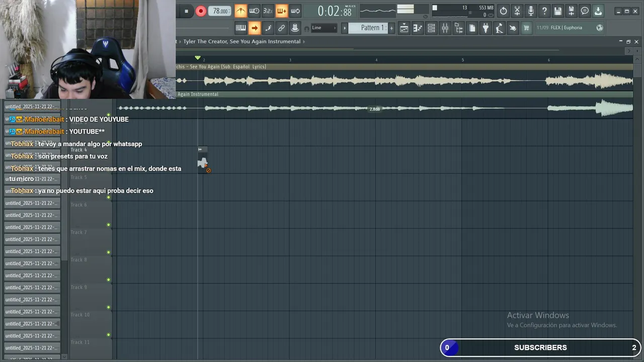Stop playback with the stop button
This screenshot has width=644, height=362.
tap(186, 11)
